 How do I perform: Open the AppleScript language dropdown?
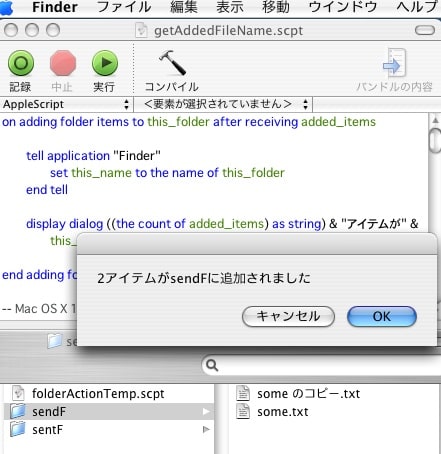coord(66,104)
